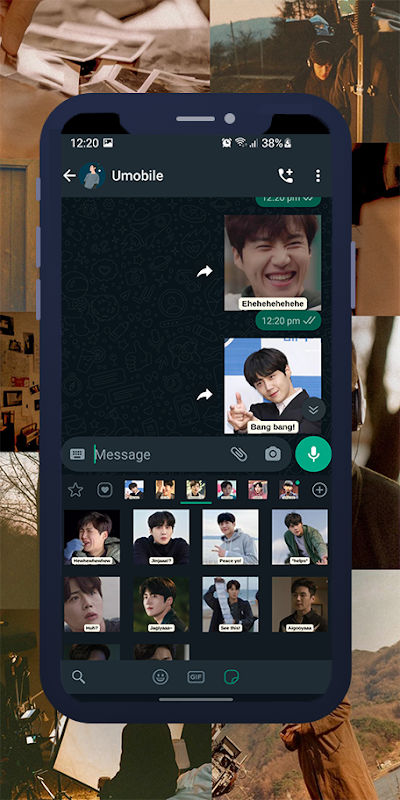This screenshot has width=400, height=800.
Task: Send the *helps* sticker
Action: (299, 537)
